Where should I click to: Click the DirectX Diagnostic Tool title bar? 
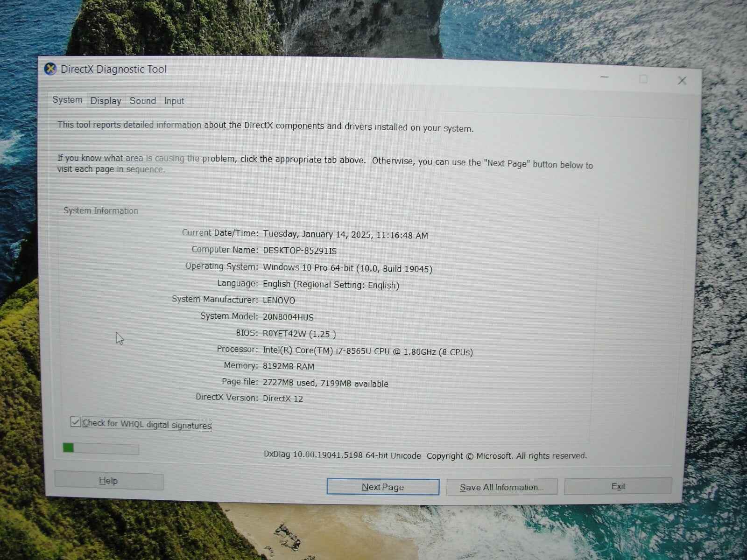point(327,69)
